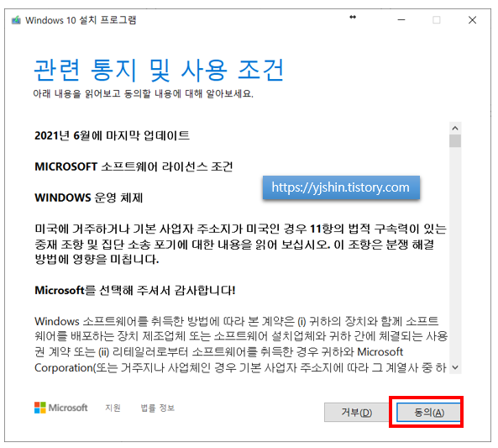Click the paragraph starting '미국에 거주하거나'
Screen dimensions: 498x448
(240, 245)
